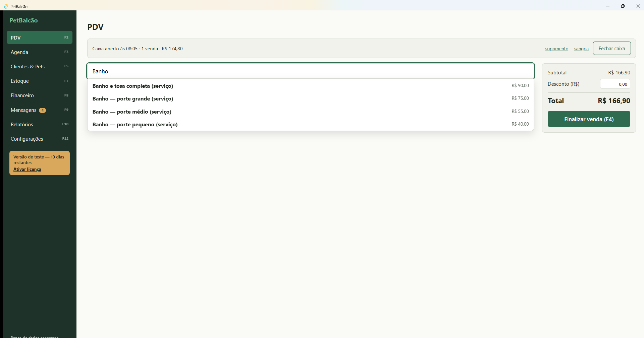Focus the Desconto (R$) input field
The image size is (644, 338).
[x=615, y=84]
